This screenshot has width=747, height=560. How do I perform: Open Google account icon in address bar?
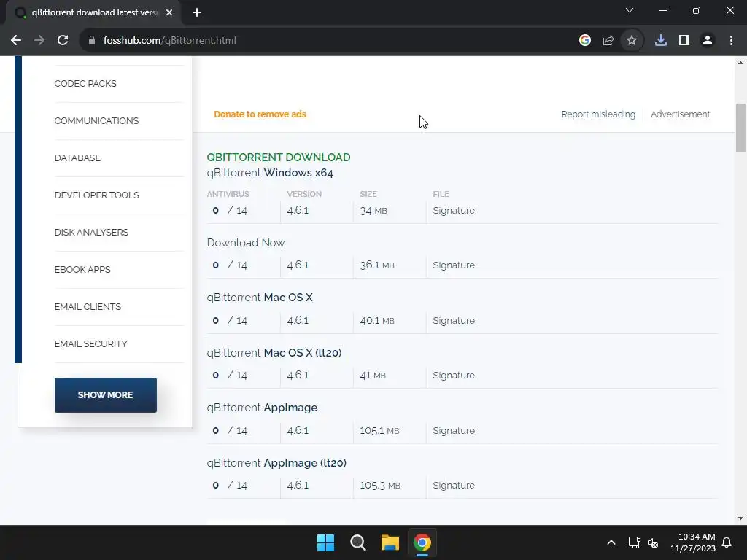point(585,41)
